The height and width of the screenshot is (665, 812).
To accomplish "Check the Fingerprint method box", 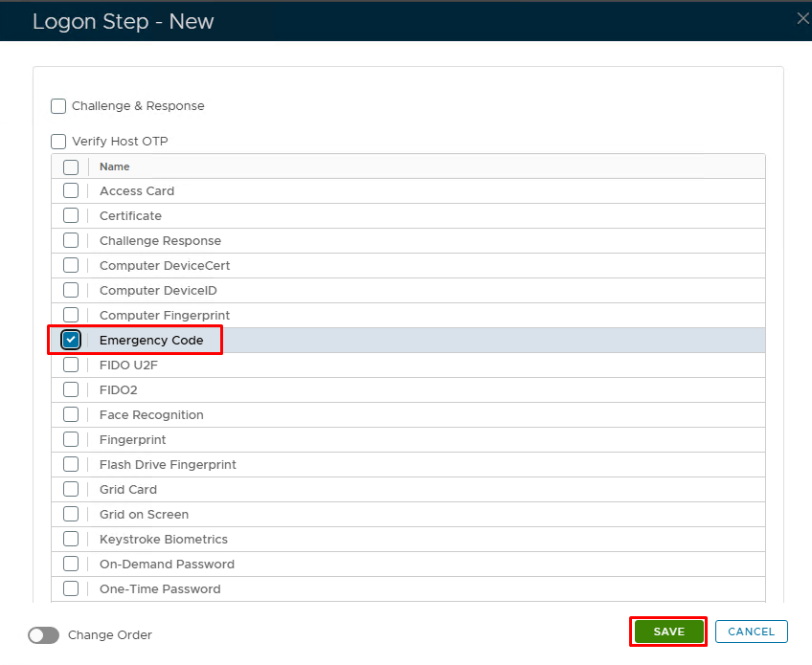I will click(71, 440).
